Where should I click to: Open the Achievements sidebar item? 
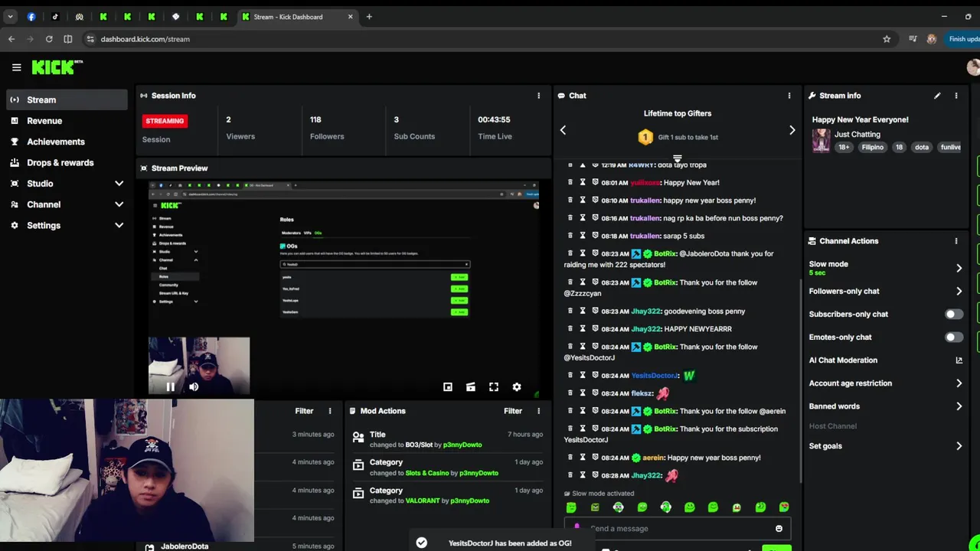(67, 142)
